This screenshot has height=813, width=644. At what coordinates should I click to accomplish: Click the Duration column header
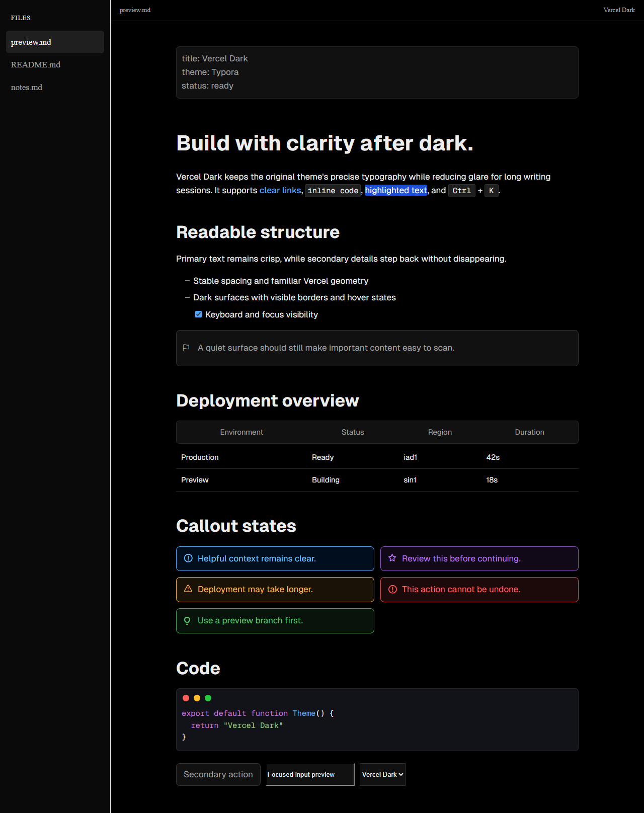point(529,432)
